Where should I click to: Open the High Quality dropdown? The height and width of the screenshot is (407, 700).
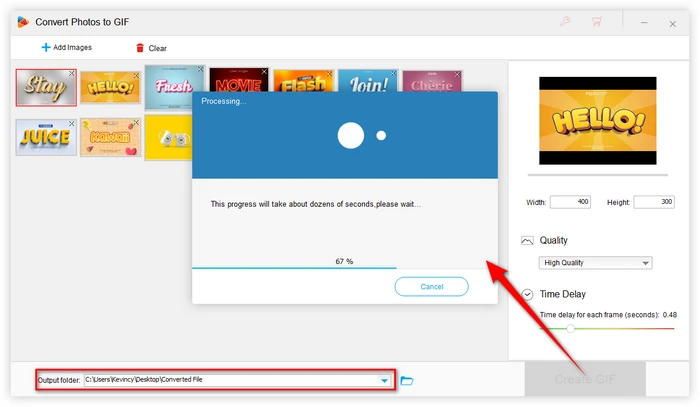click(595, 263)
